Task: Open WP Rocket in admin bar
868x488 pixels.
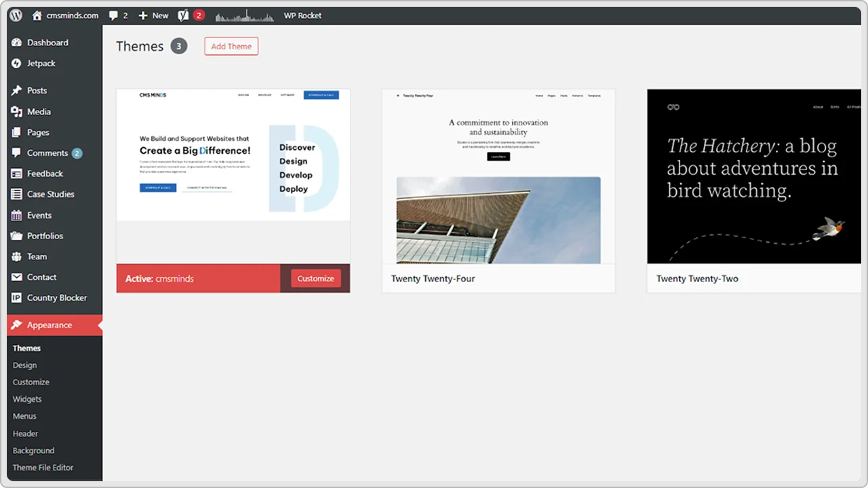Action: [303, 15]
